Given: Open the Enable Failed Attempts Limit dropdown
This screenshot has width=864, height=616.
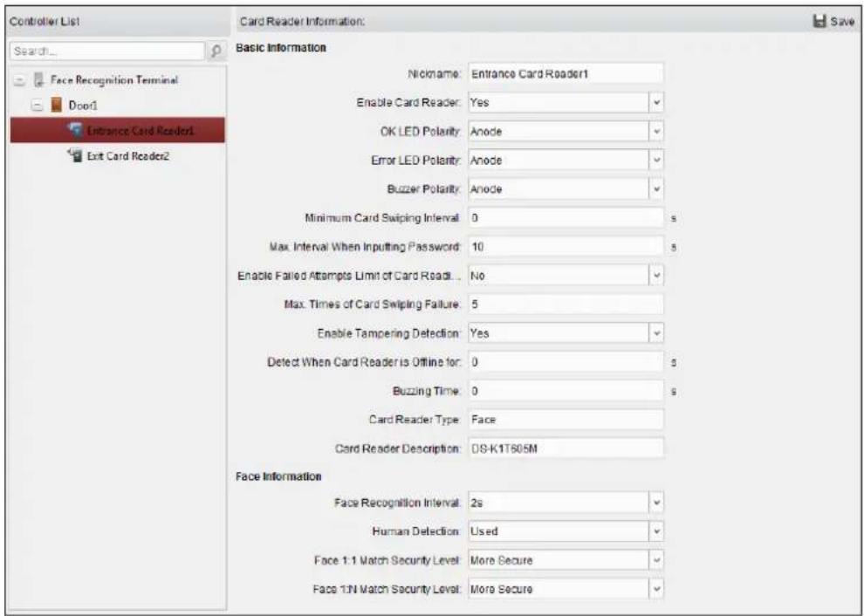Looking at the screenshot, I should [655, 276].
